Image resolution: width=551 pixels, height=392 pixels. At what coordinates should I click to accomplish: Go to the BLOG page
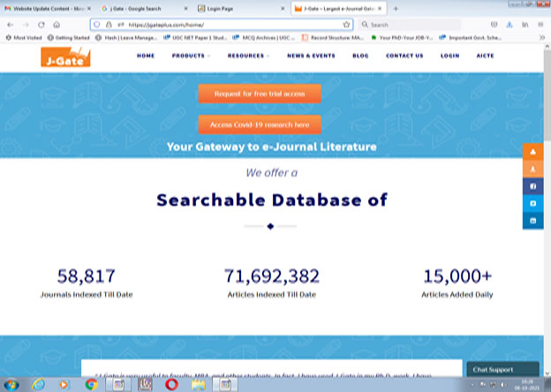pos(360,56)
